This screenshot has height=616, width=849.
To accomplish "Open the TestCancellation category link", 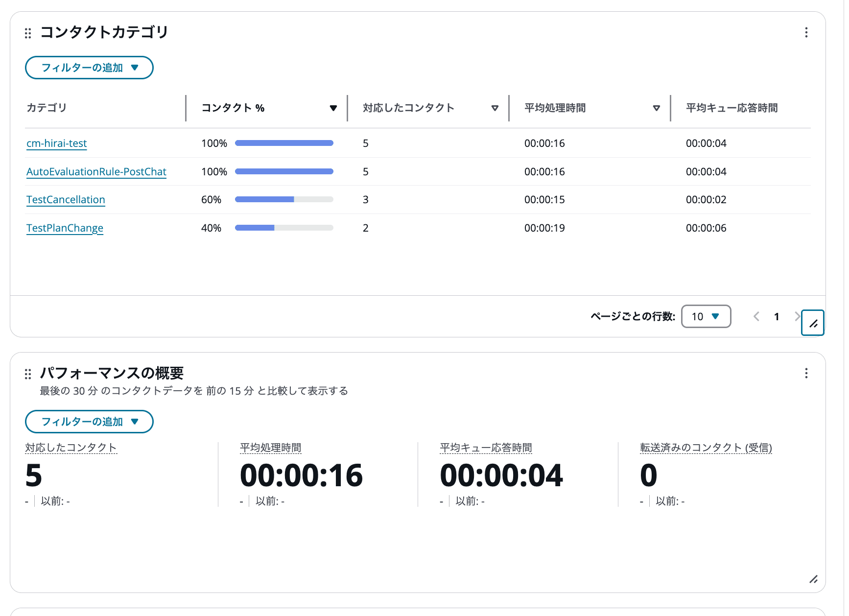I will click(66, 200).
